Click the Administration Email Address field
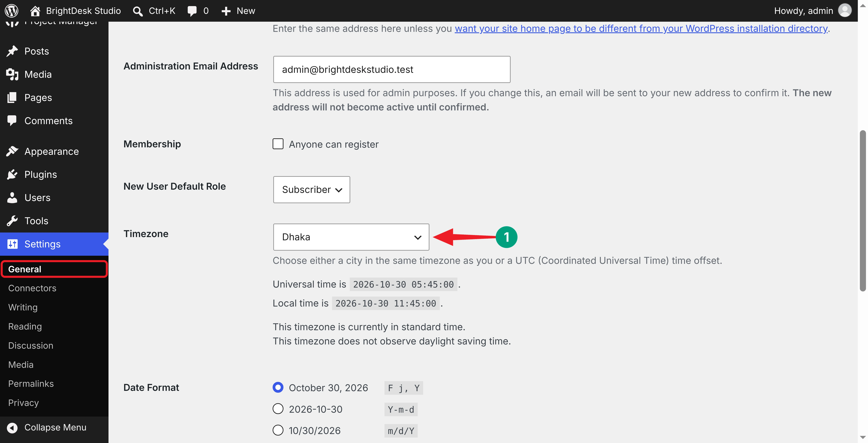 (x=392, y=69)
